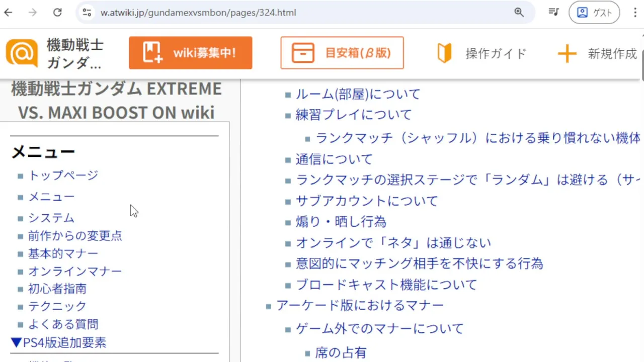Jump to アーケード版におけるマナー section
This screenshot has height=362, width=644.
pyautogui.click(x=360, y=305)
